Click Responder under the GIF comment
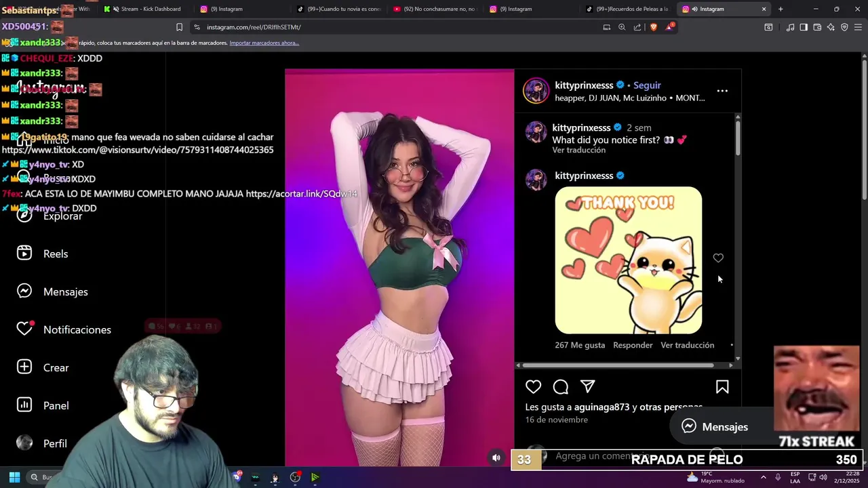This screenshot has width=868, height=488. coord(633,345)
